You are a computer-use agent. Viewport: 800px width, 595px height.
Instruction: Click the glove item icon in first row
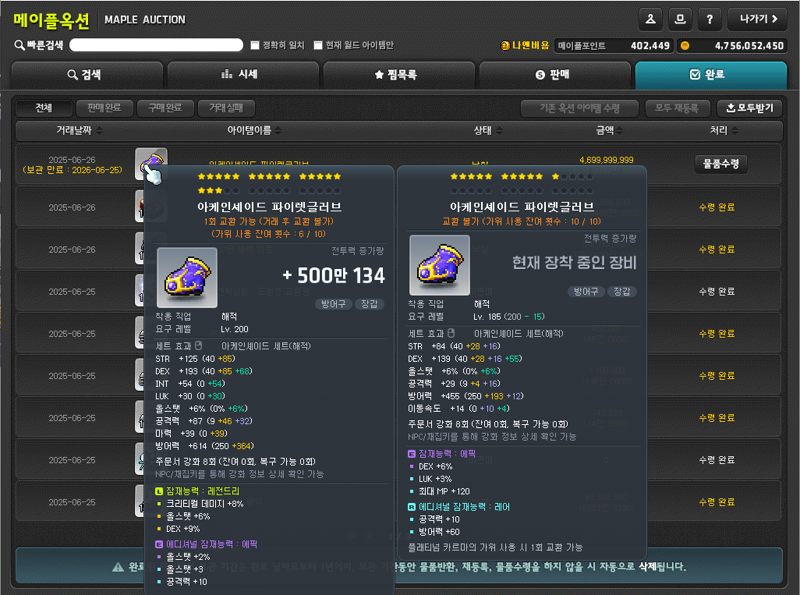click(151, 163)
